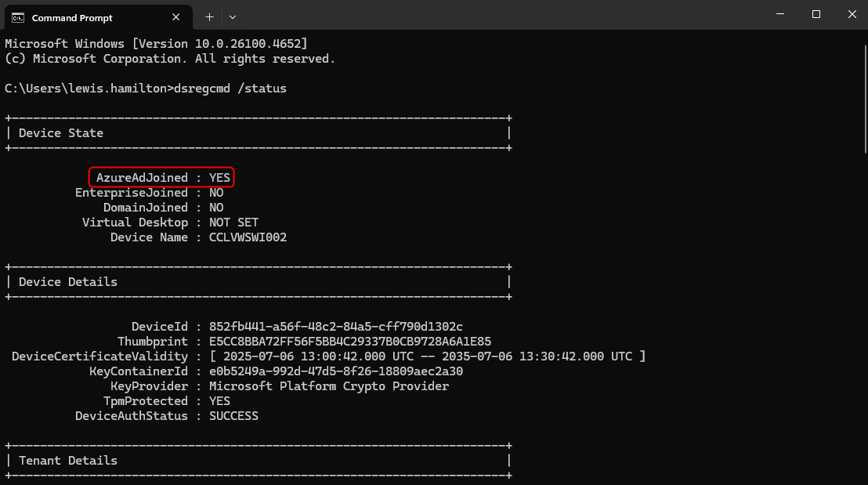
Task: Click the Microsoft Platform Crypto Provider text
Action: pyautogui.click(x=329, y=386)
